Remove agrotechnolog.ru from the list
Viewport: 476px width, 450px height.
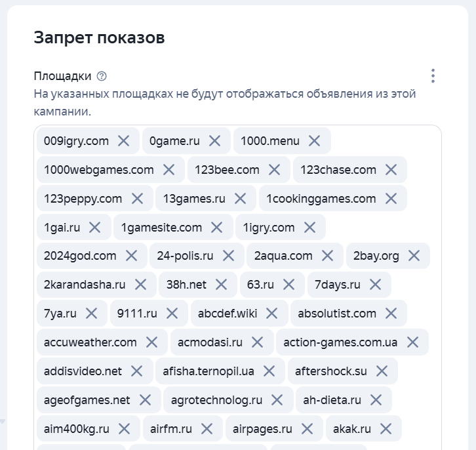click(277, 400)
